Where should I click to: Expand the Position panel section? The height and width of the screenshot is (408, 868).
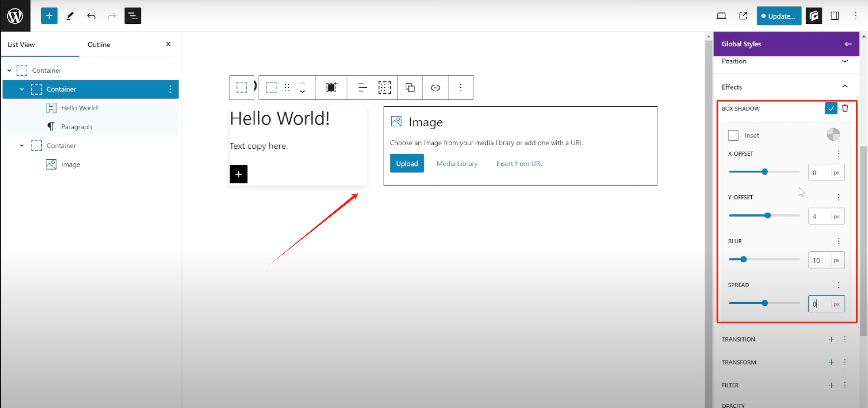845,61
